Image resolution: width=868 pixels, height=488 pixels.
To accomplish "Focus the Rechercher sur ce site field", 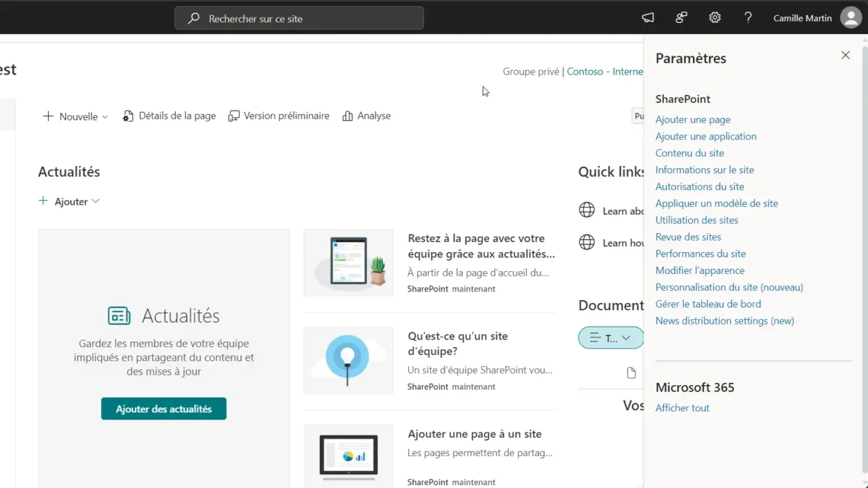I will click(299, 18).
